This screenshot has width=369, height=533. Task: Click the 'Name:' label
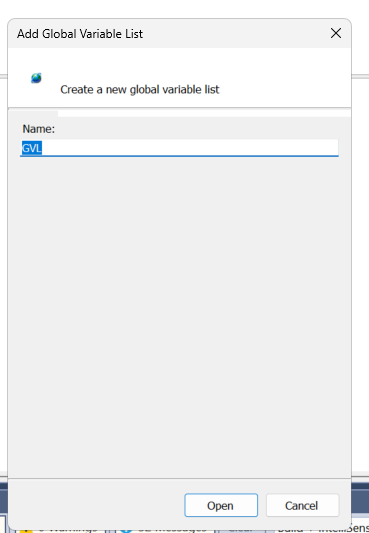(38, 129)
